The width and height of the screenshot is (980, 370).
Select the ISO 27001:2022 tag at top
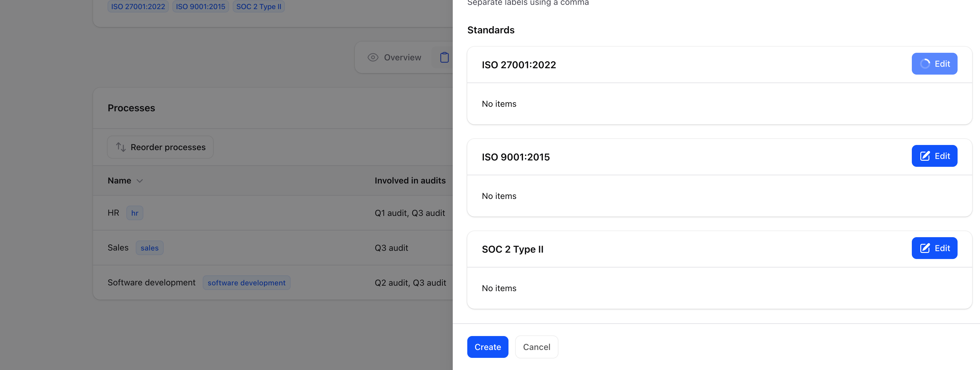138,6
